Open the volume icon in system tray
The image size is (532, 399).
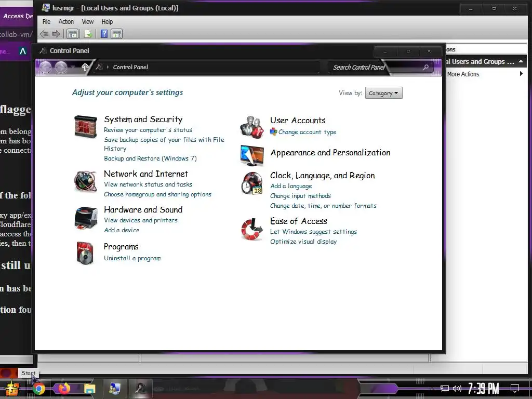coord(457,389)
